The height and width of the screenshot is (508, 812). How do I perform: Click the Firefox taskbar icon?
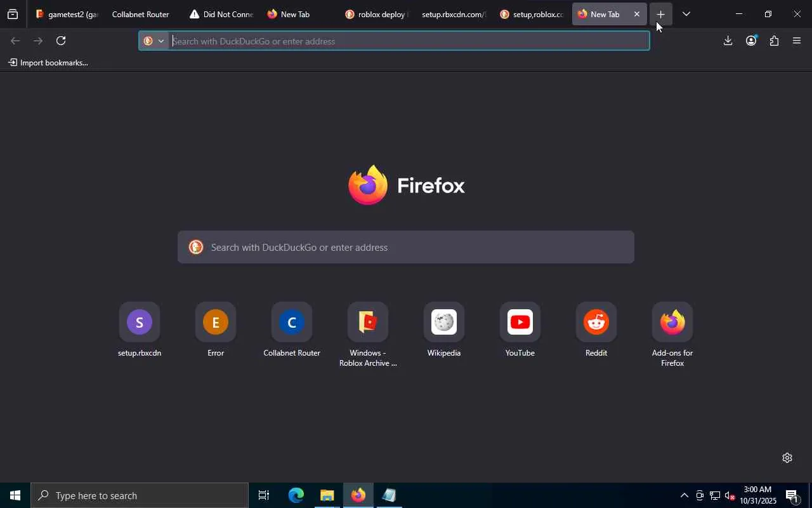358,495
